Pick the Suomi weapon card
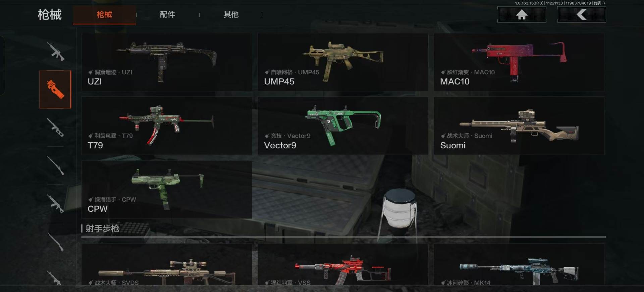This screenshot has height=292, width=644. (519, 126)
